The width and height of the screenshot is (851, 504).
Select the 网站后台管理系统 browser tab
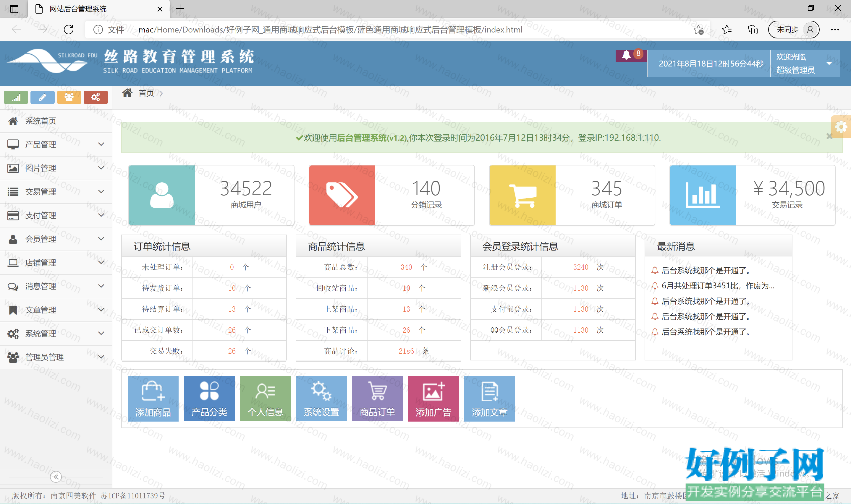coord(98,9)
